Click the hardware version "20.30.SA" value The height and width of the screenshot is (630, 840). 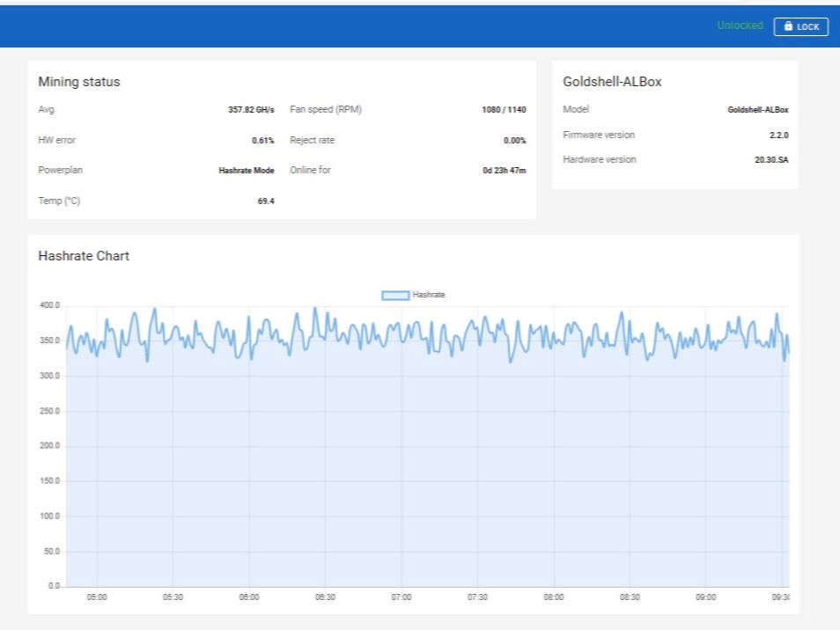(x=773, y=159)
